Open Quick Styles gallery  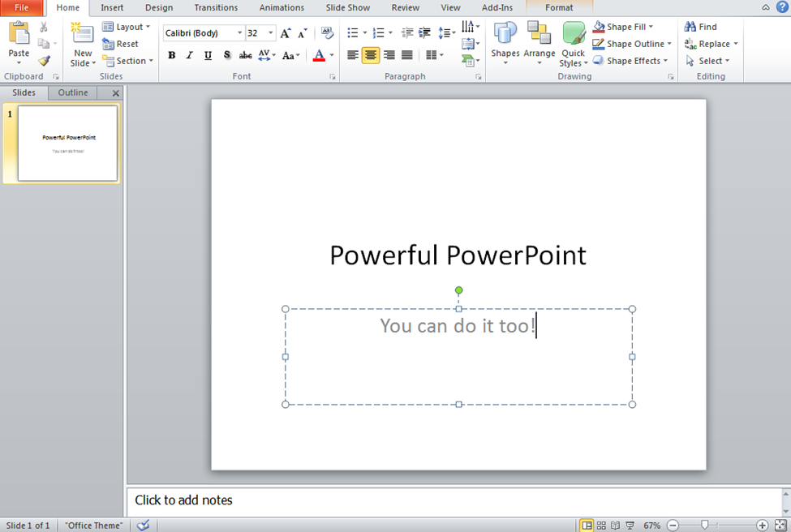coord(574,45)
